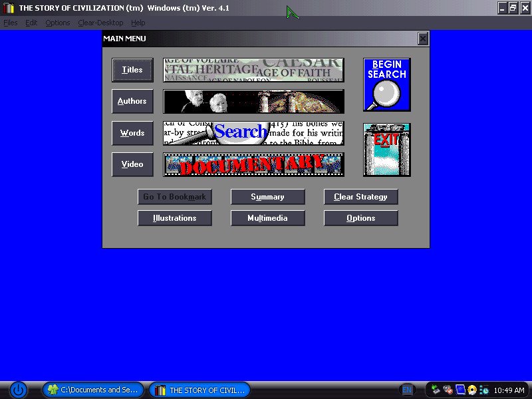Click the Go To Bookmark button
Screen dimensions: 532x399
(175, 197)
